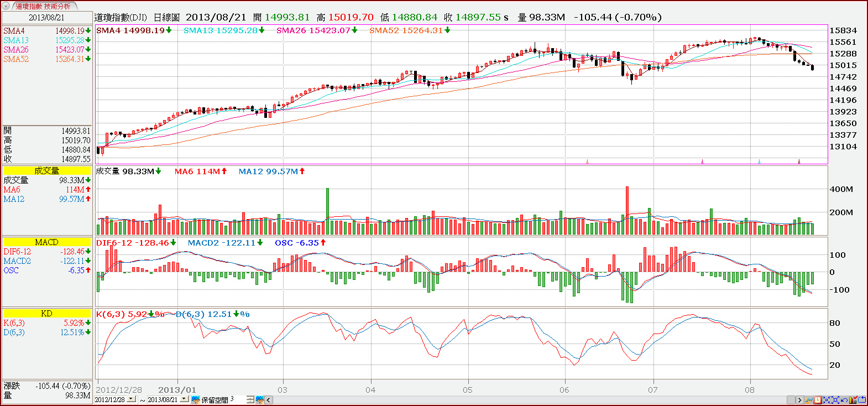Viewport: 868px width, 406px height.
Task: Click the last candlestick in the price chart
Action: point(812,67)
